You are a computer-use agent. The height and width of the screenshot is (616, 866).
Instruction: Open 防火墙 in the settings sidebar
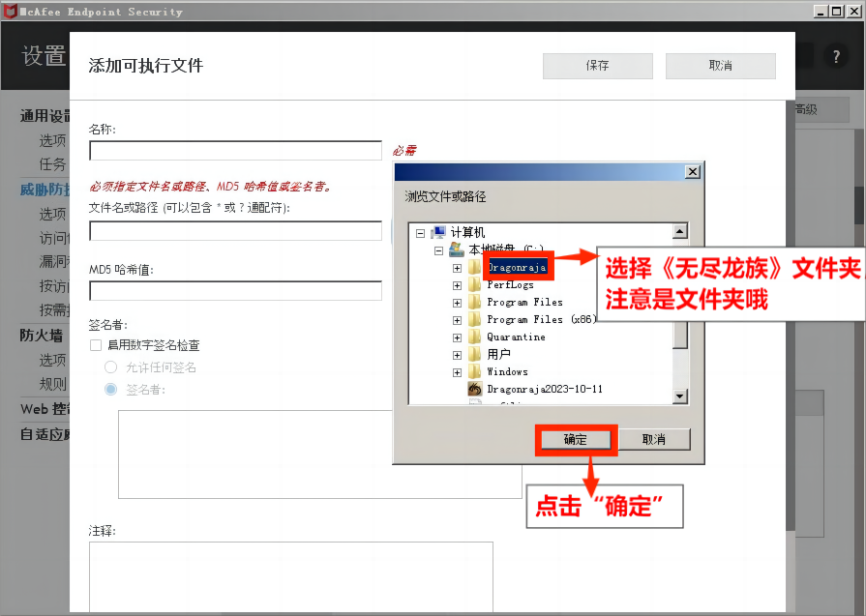point(42,335)
